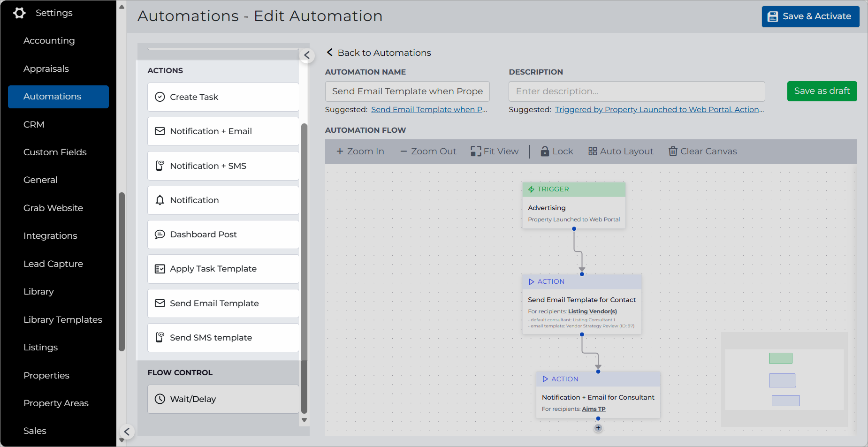Image resolution: width=868 pixels, height=447 pixels.
Task: Go to Listings settings
Action: pyautogui.click(x=40, y=348)
